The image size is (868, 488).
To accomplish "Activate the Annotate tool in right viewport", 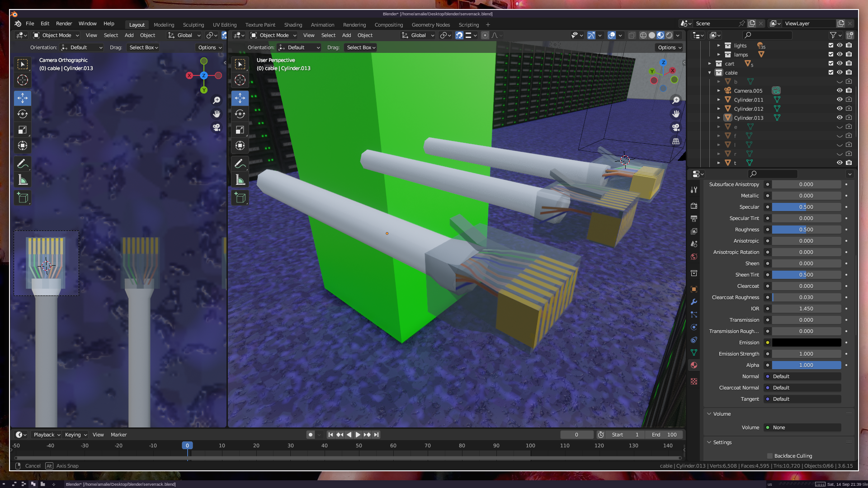I will pos(240,164).
